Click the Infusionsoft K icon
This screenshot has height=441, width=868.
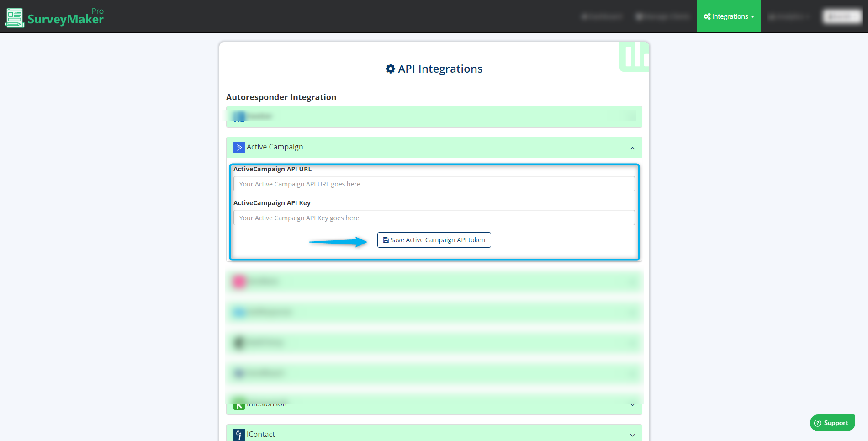point(239,404)
